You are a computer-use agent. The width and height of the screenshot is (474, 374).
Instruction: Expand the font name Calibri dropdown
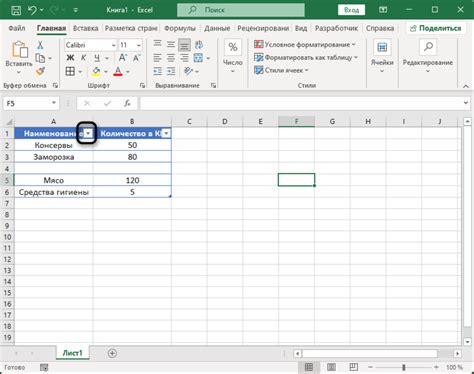coord(114,45)
